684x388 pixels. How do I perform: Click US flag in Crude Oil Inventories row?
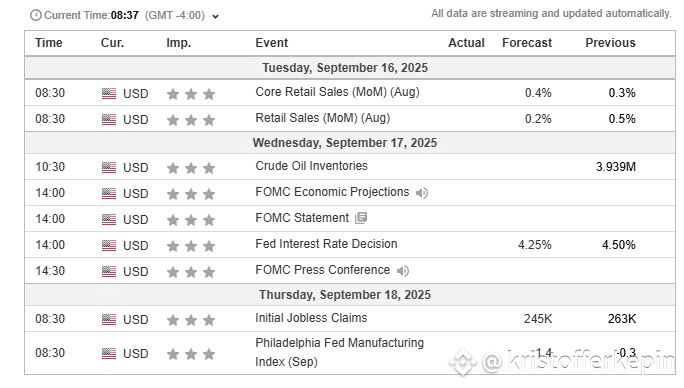109,168
